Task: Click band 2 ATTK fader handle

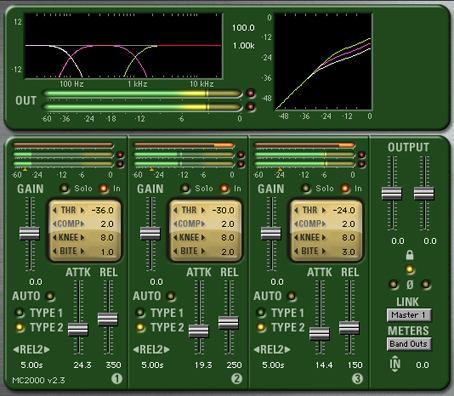Action: coord(199,331)
